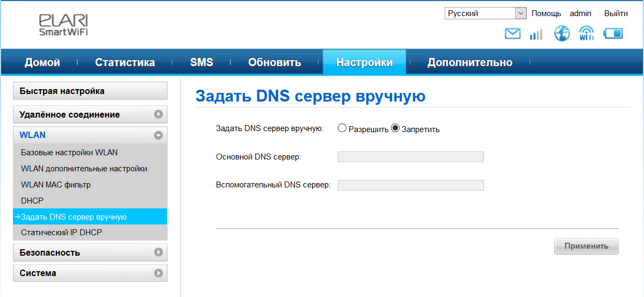
Task: Open the Русский language dropdown
Action: point(485,13)
